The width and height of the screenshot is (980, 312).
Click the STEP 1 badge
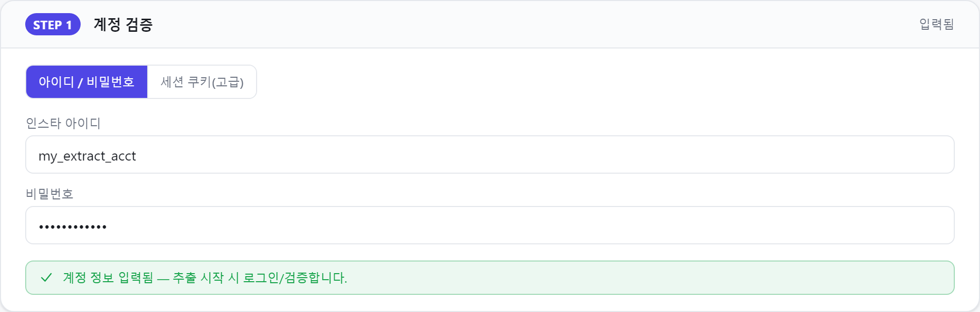pyautogui.click(x=53, y=24)
